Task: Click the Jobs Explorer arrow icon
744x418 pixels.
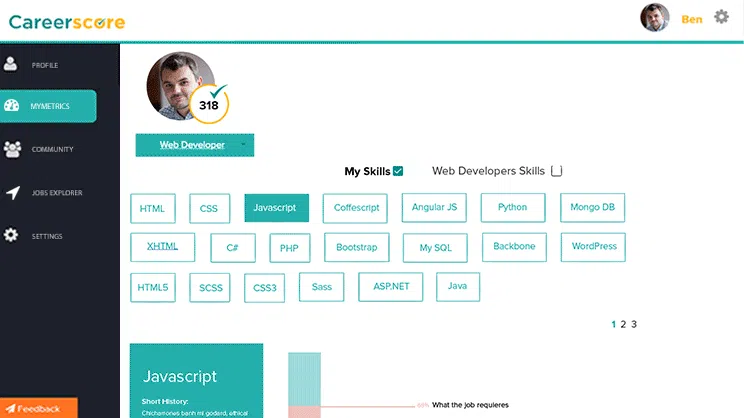Action: click(x=13, y=193)
